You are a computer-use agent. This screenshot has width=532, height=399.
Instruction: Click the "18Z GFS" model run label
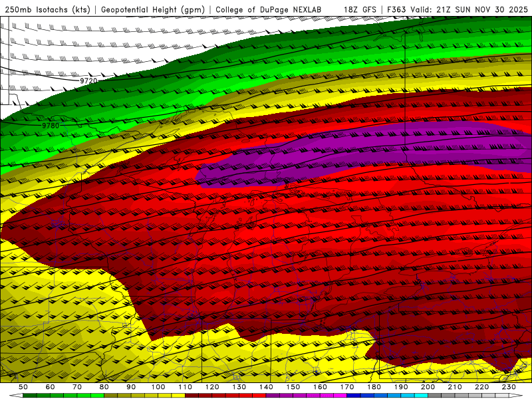[x=360, y=9]
